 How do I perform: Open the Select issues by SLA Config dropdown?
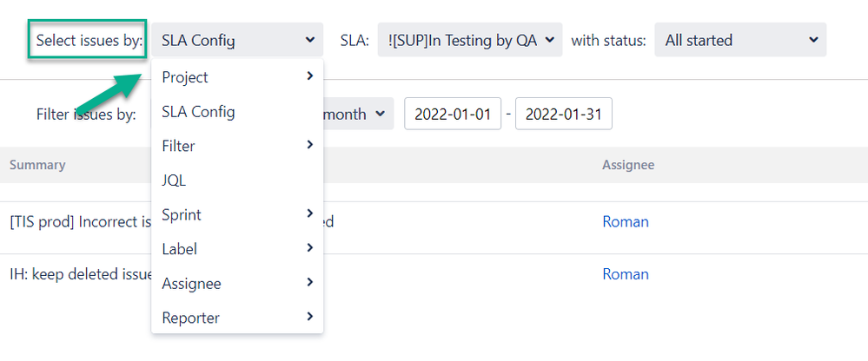pyautogui.click(x=236, y=40)
